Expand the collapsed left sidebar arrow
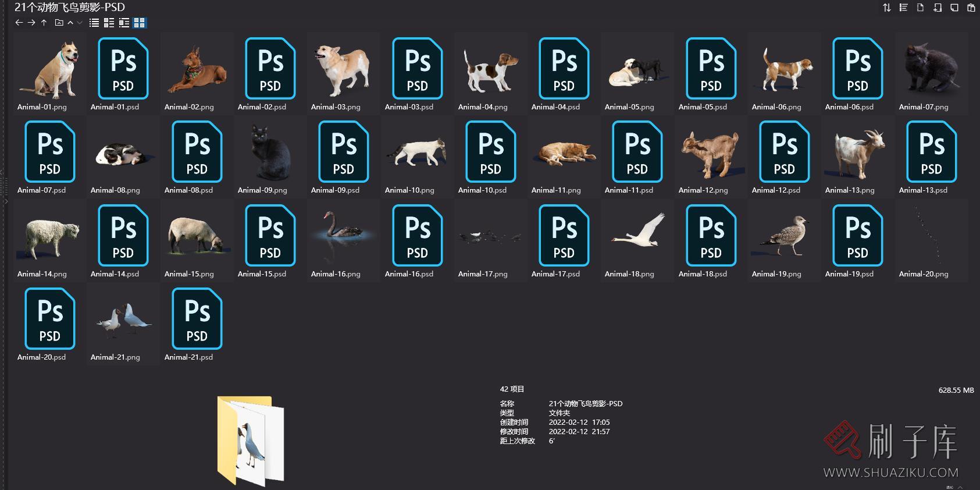The width and height of the screenshot is (980, 490). 5,201
